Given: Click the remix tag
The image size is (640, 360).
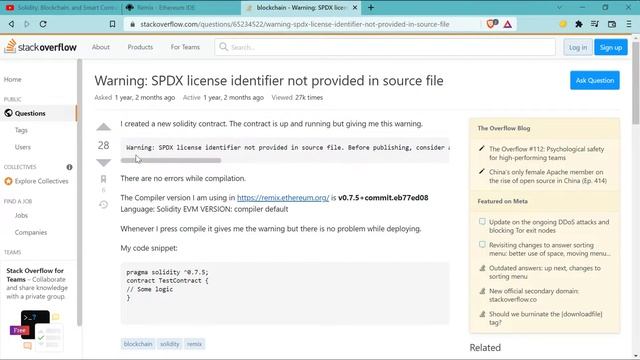Looking at the screenshot, I should tap(194, 344).
